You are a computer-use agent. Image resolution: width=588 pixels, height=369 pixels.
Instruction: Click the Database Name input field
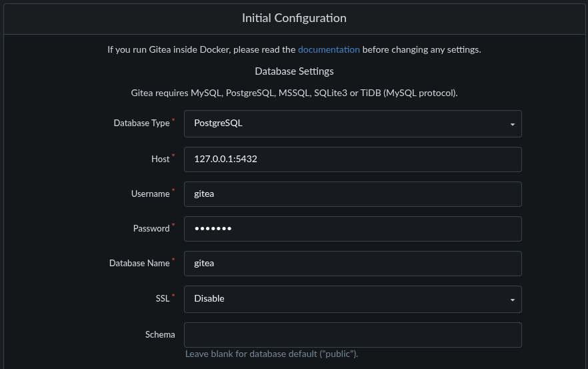pyautogui.click(x=353, y=264)
